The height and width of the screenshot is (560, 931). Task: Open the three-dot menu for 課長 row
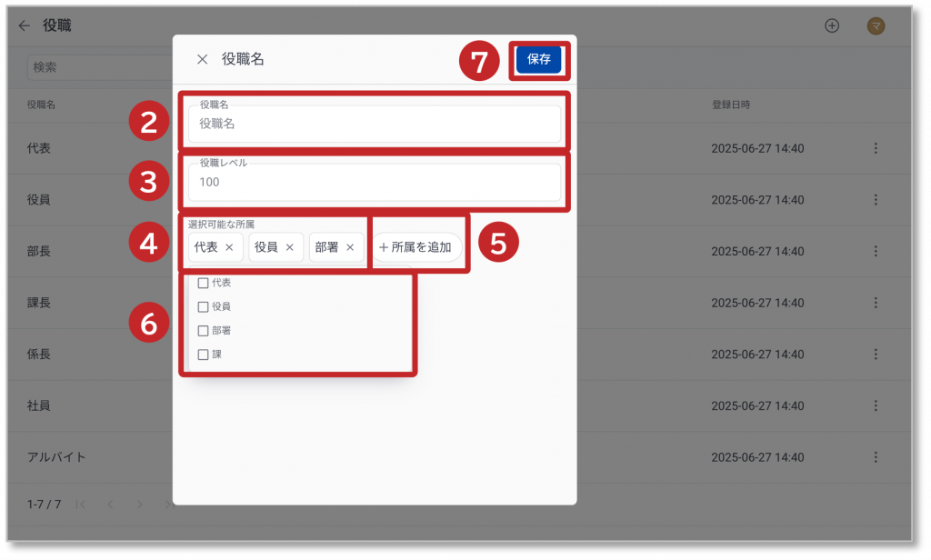876,303
